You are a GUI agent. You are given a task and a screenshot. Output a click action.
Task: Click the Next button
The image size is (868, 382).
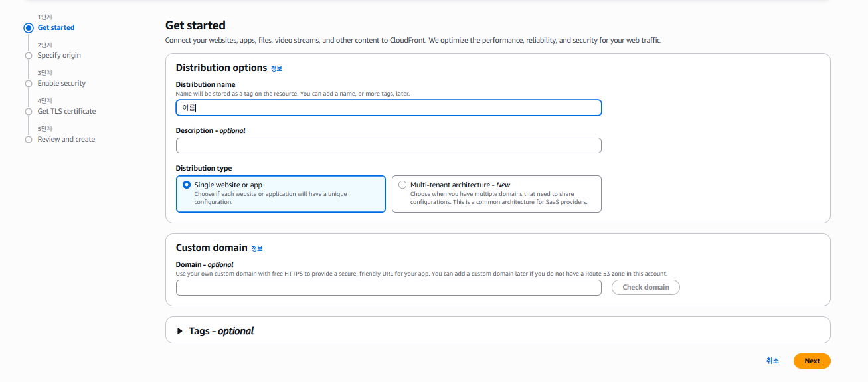(x=812, y=361)
